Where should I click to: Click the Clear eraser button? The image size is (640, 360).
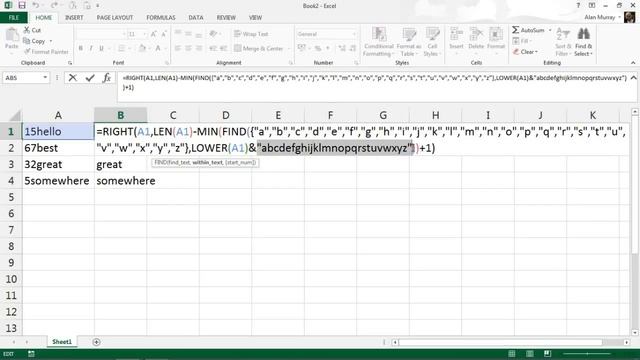pyautogui.click(x=525, y=52)
